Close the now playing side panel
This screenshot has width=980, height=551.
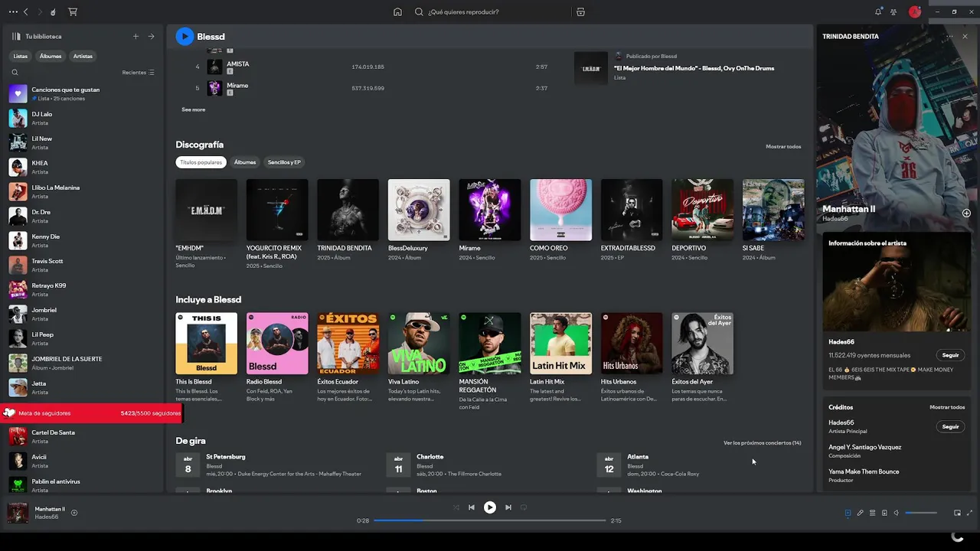965,36
